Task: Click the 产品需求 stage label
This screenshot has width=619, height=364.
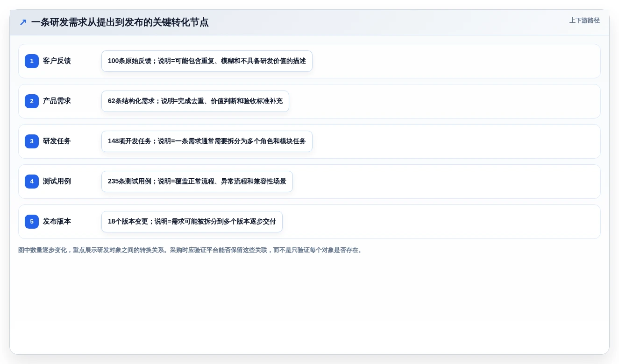Action: [x=57, y=101]
